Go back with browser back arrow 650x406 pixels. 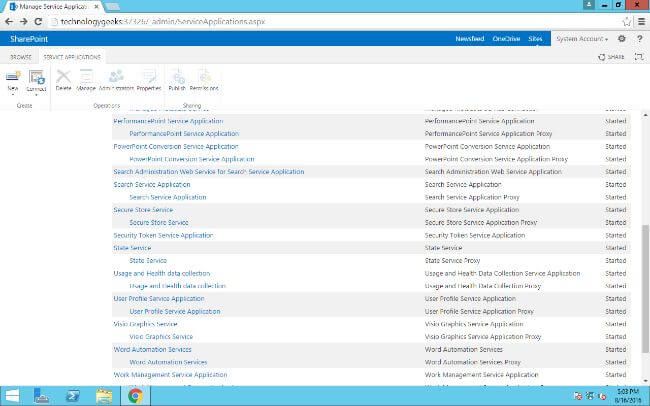9,22
